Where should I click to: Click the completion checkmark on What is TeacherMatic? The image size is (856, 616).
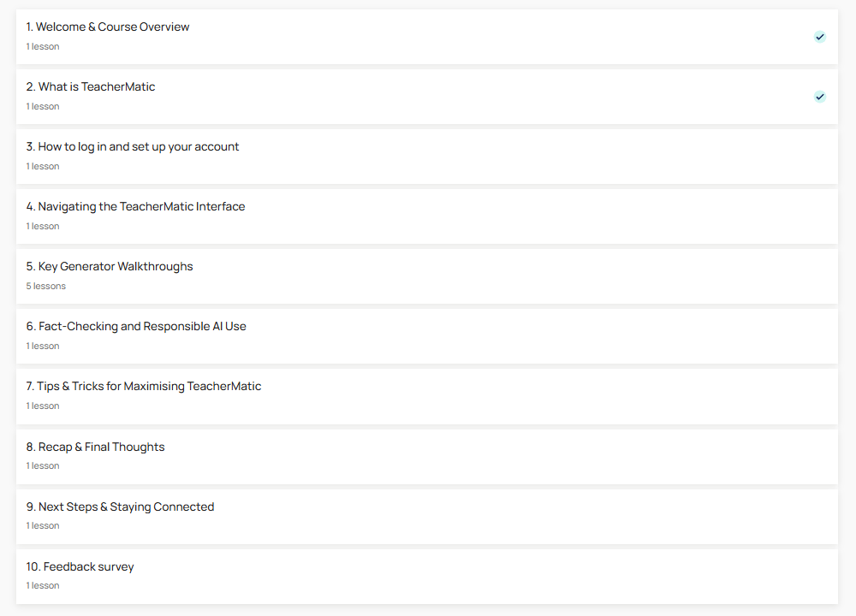(x=820, y=97)
